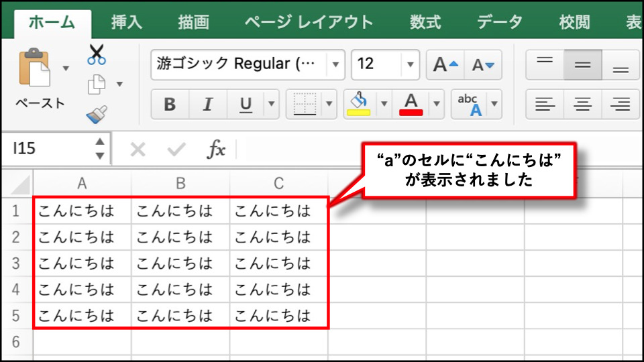Open font color dropdown arrow
Viewport: 644px width, 362px height.
(437, 105)
